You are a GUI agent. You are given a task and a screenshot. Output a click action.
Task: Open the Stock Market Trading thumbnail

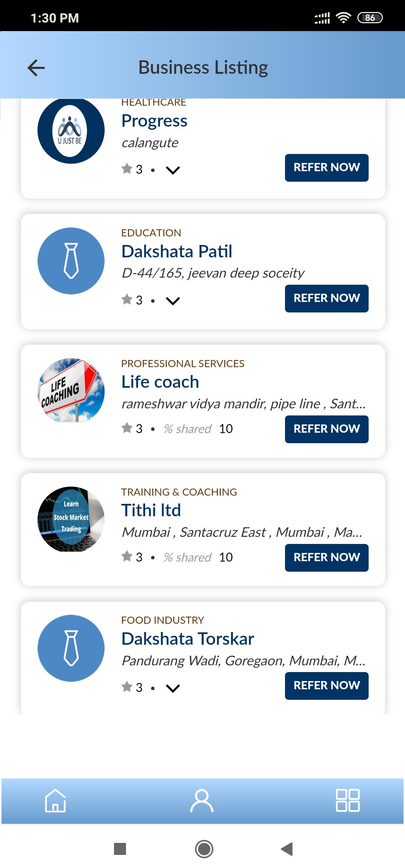coord(71,519)
